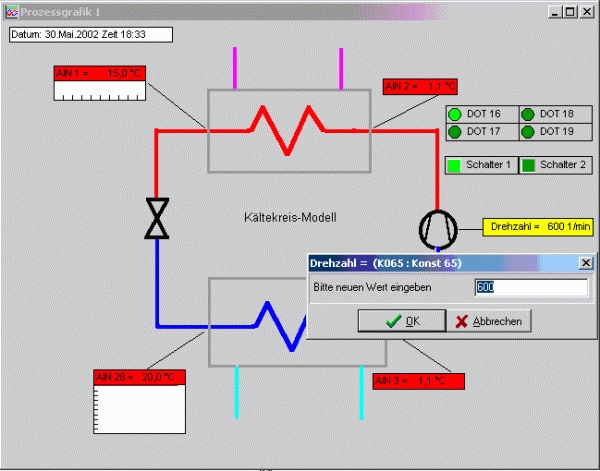Click the Prozessgrafik 1 window icon

12,12
